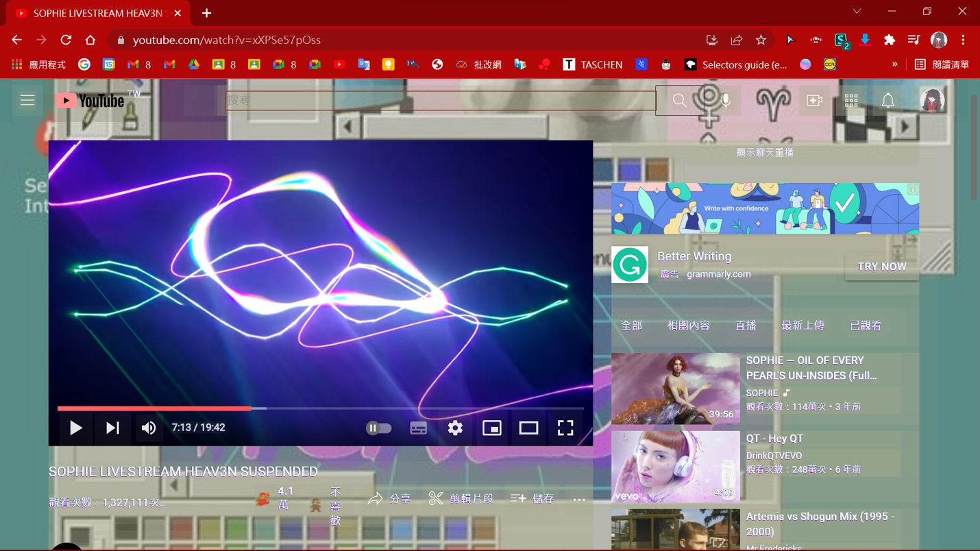Open the Google Drive bookmark icon
Screen dimensions: 980x551
tap(194, 64)
